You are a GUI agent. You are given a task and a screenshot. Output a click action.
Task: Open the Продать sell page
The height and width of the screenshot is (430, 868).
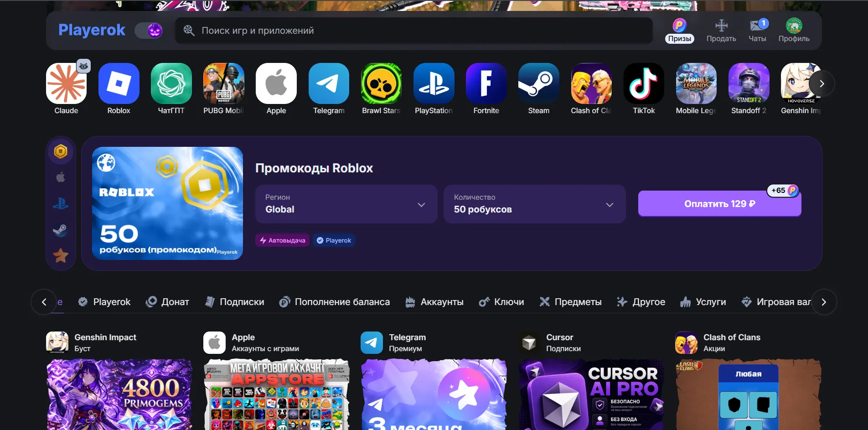pos(721,31)
